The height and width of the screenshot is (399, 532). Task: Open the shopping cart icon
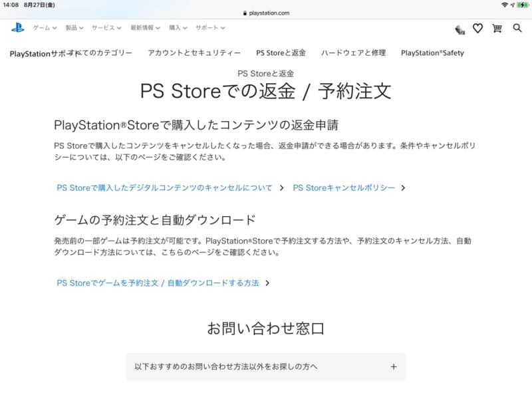(x=497, y=28)
